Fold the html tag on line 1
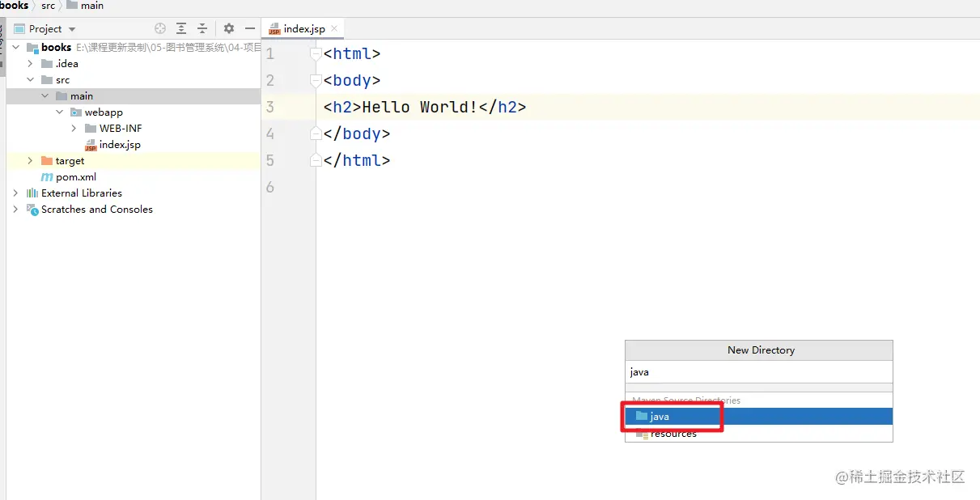The image size is (980, 500). click(x=316, y=54)
